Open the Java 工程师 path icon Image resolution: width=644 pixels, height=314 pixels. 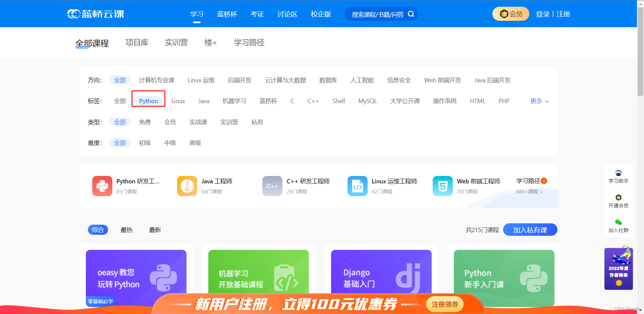click(x=187, y=186)
